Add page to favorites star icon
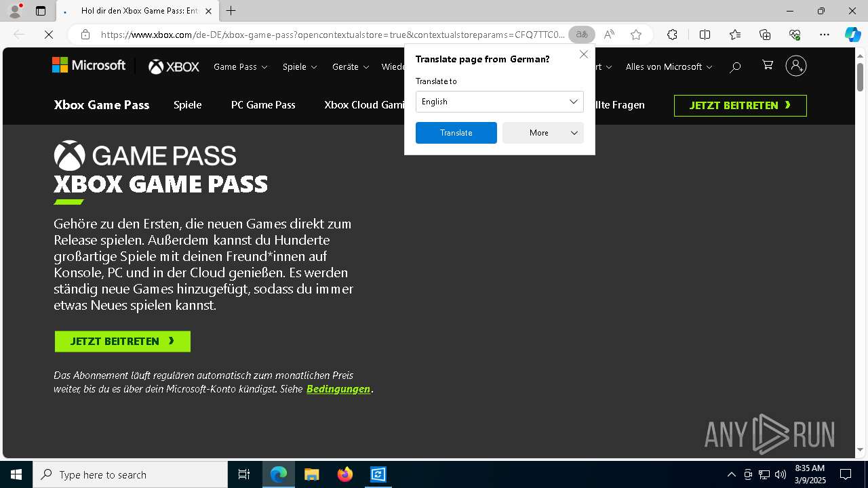 [x=635, y=35]
